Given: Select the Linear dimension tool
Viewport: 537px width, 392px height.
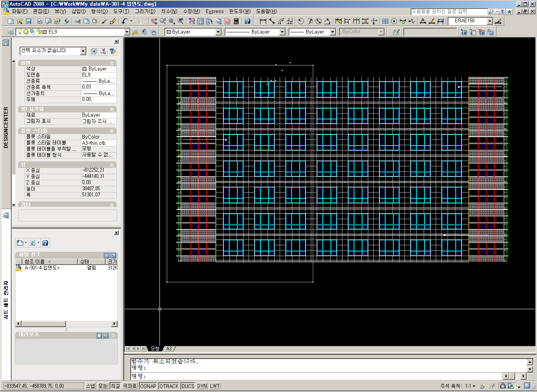Looking at the screenshot, I should (263, 21).
